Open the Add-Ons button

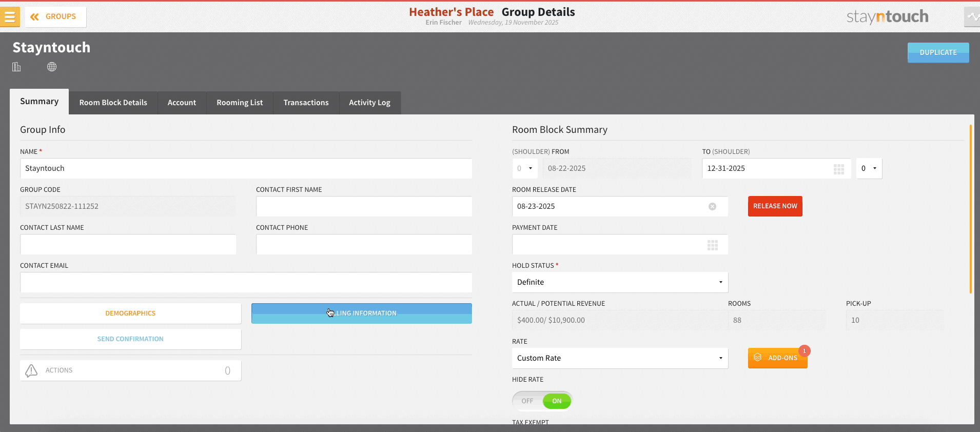(777, 358)
